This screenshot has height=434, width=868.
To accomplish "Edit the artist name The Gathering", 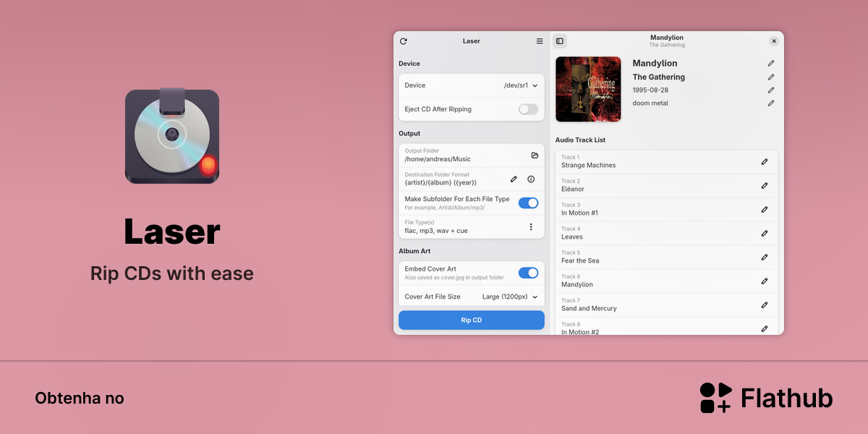I will [x=771, y=77].
